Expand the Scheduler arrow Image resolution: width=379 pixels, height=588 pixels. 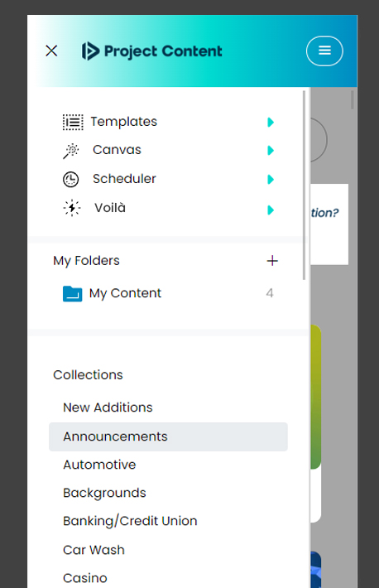tap(271, 179)
